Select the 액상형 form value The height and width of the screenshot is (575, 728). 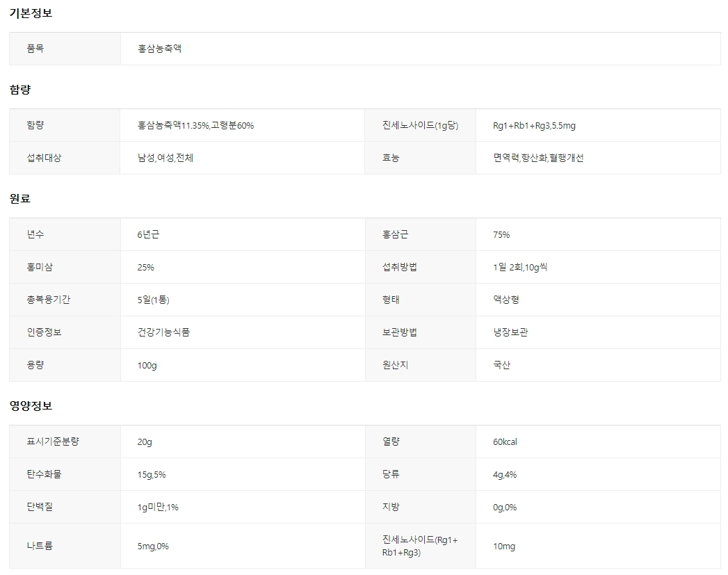506,300
